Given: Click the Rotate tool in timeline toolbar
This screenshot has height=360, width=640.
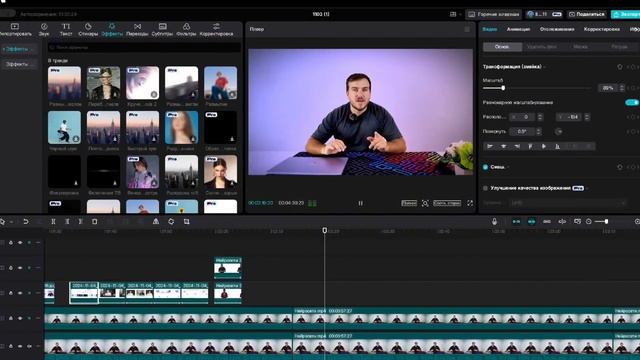Looking at the screenshot, I should (x=171, y=222).
